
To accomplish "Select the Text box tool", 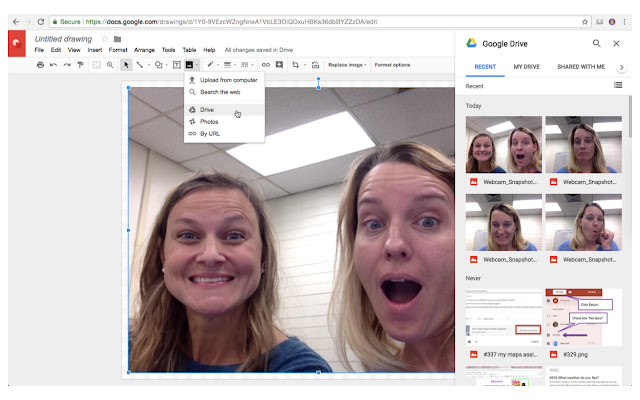I will tap(177, 64).
